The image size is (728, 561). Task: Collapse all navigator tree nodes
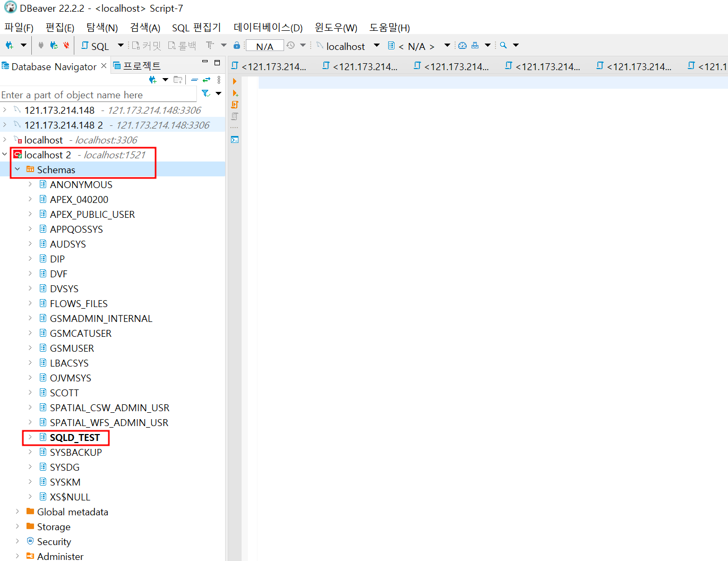(x=194, y=80)
